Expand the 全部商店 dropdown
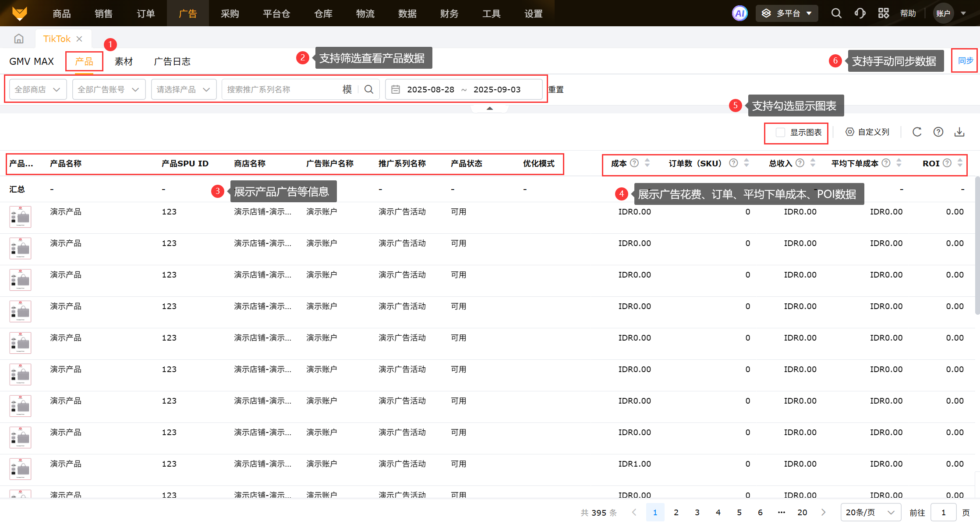This screenshot has height=524, width=980. pyautogui.click(x=38, y=89)
